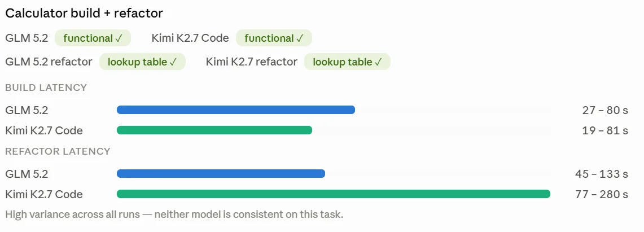Click the blue GLM 5.2 build latency bar
The image size is (644, 232).
coord(236,110)
